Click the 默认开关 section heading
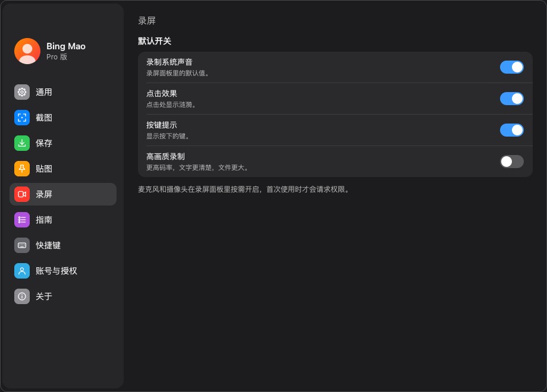Screen dimensions: 547x392 [x=155, y=41]
